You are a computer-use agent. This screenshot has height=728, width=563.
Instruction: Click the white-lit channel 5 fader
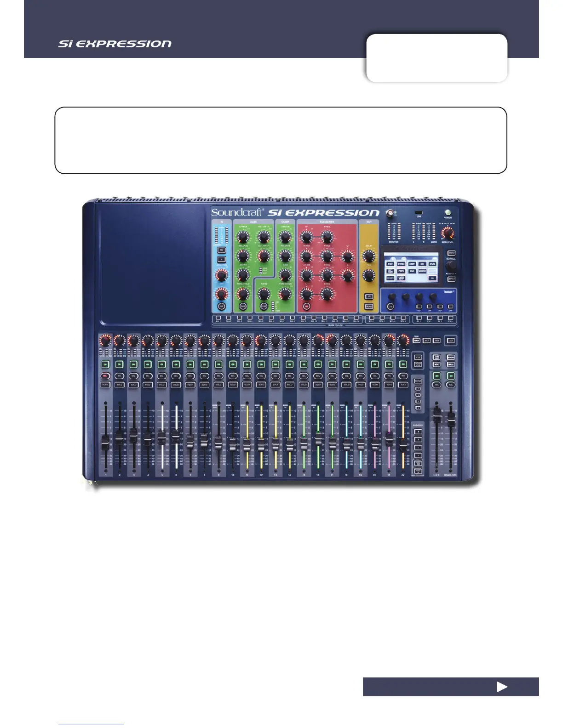click(162, 437)
